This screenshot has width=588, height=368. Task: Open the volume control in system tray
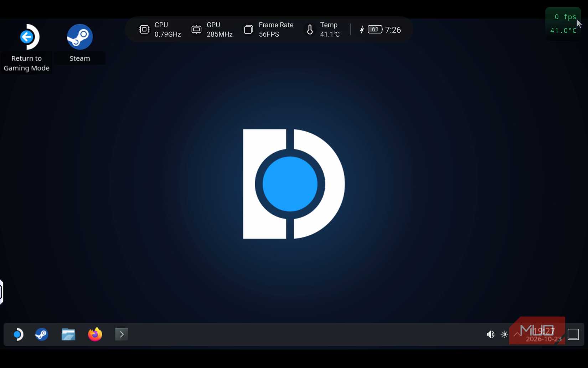click(491, 334)
